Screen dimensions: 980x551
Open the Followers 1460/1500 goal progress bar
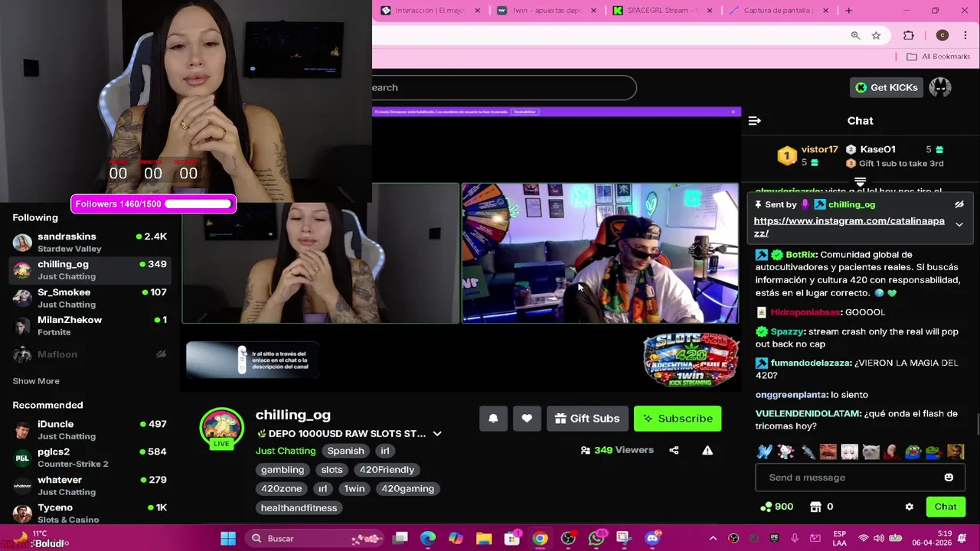coord(153,204)
